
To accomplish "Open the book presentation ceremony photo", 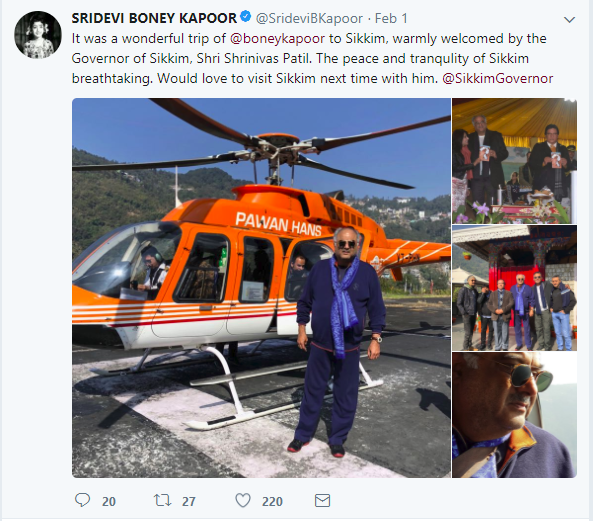I will tap(514, 161).
